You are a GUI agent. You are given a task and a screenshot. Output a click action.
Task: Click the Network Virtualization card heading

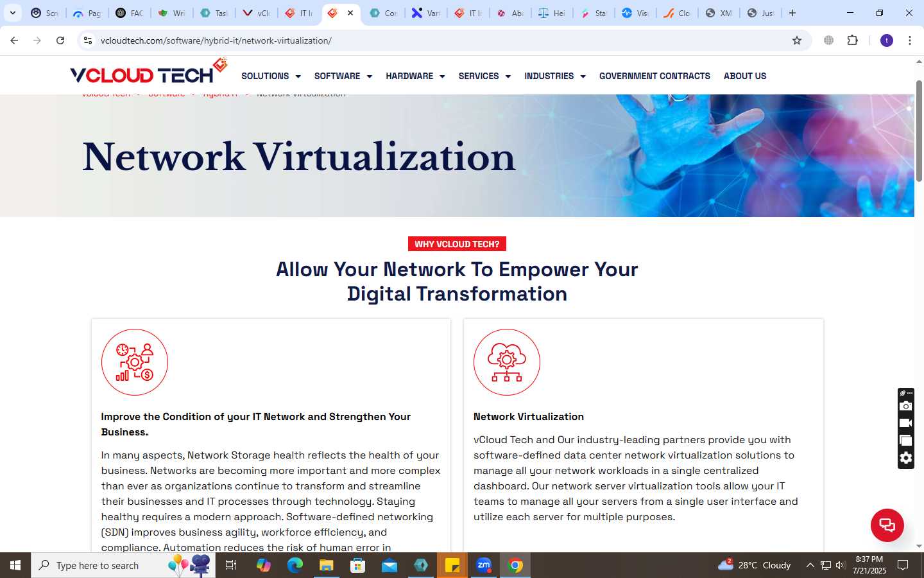[x=529, y=417]
